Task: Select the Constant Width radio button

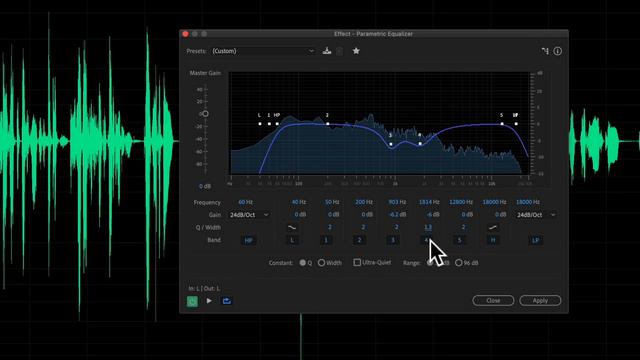Action: click(x=321, y=263)
